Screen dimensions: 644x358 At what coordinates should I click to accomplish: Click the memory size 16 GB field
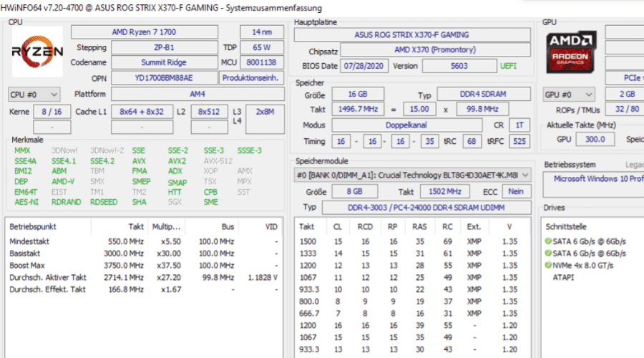click(x=358, y=94)
